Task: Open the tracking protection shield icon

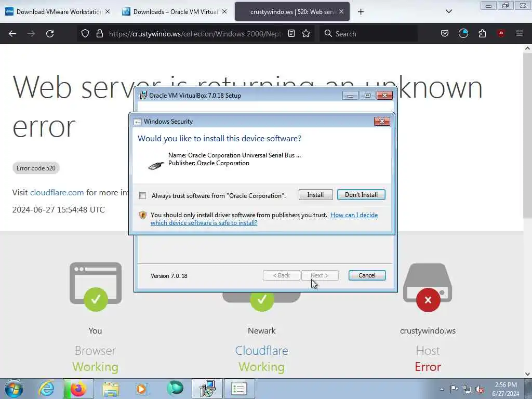Action: 85,34
